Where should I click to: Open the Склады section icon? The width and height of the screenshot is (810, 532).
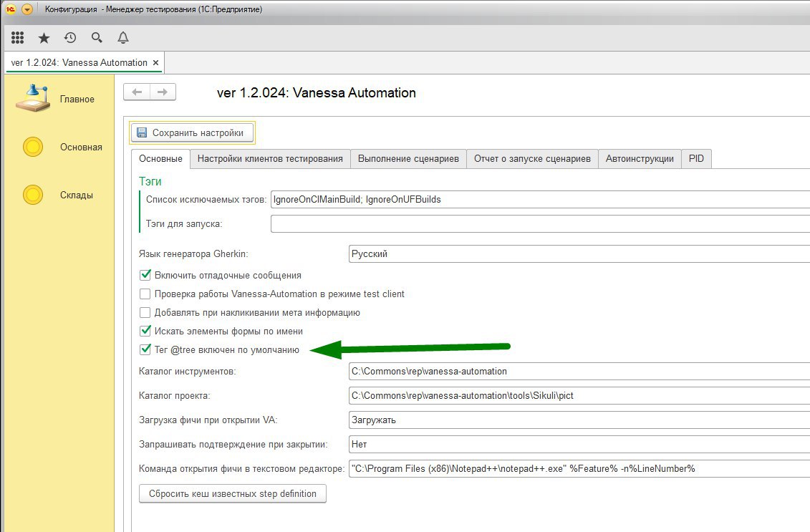coord(33,195)
